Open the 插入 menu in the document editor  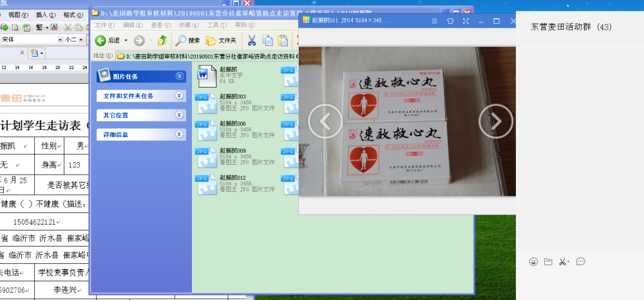pyautogui.click(x=46, y=15)
